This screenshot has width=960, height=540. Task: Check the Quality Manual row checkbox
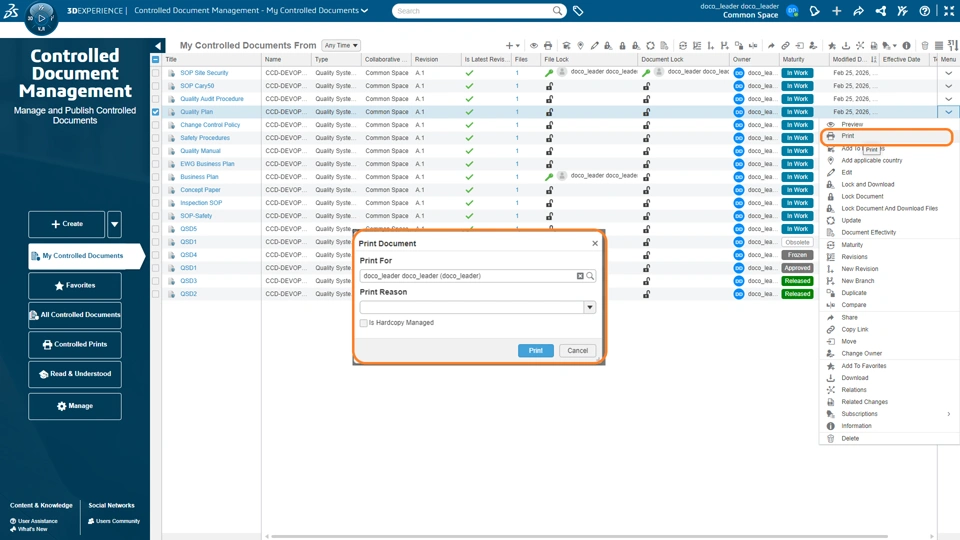tap(156, 151)
